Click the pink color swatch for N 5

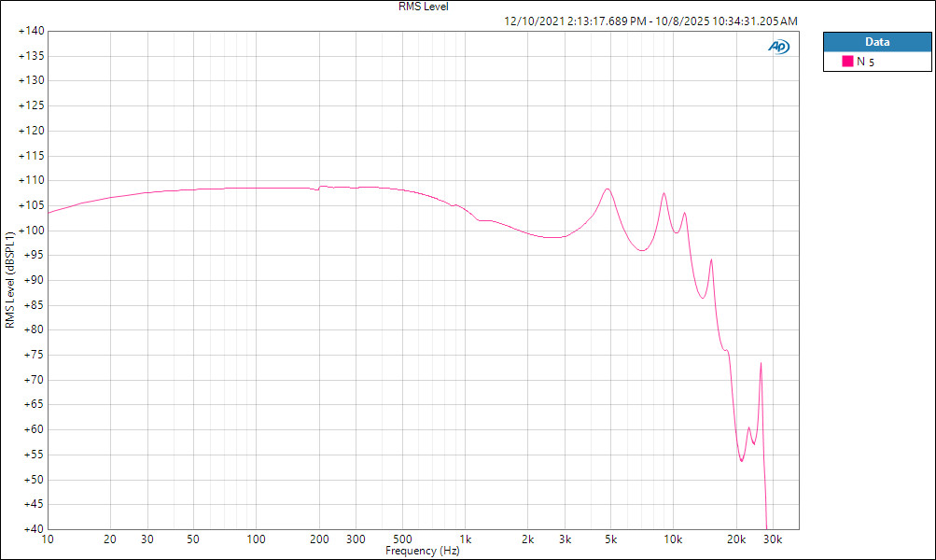tap(848, 62)
